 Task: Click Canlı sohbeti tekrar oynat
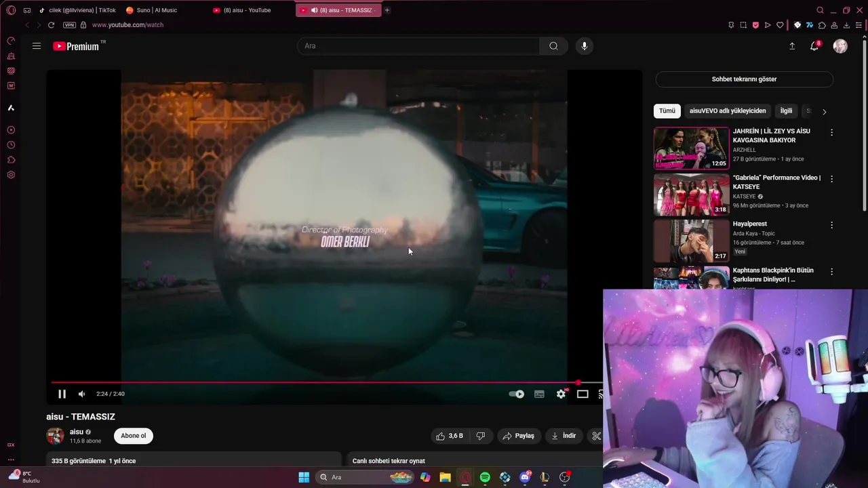click(x=389, y=461)
